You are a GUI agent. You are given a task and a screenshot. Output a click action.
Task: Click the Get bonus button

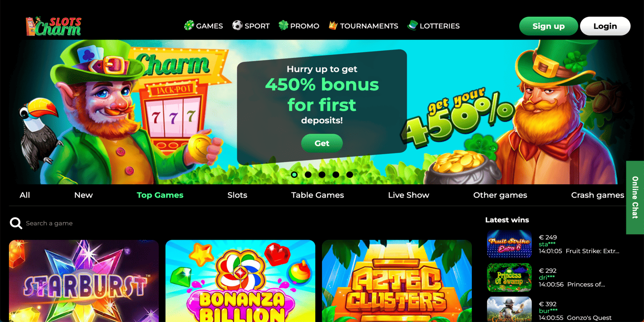pyautogui.click(x=322, y=143)
